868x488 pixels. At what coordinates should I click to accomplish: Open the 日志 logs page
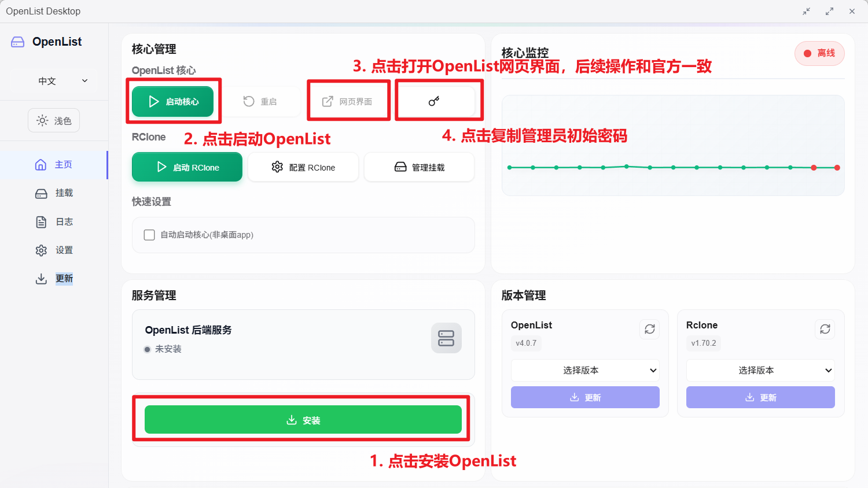(54, 221)
